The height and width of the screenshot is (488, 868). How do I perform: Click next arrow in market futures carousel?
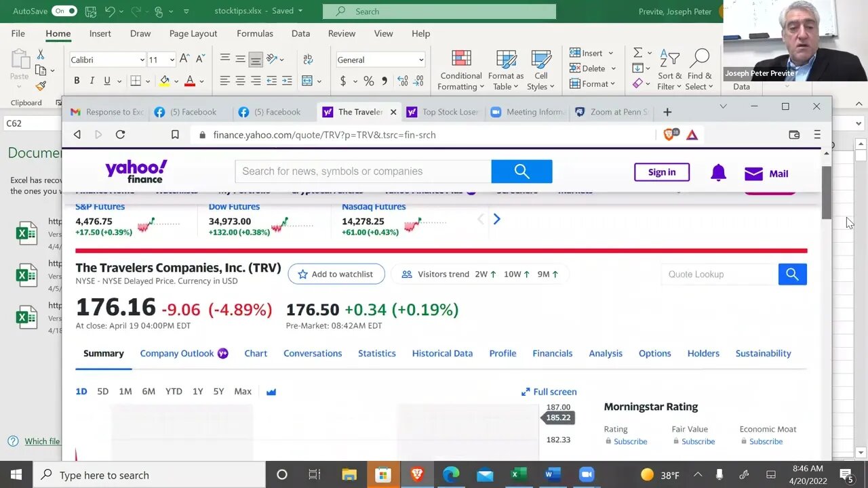coord(496,219)
